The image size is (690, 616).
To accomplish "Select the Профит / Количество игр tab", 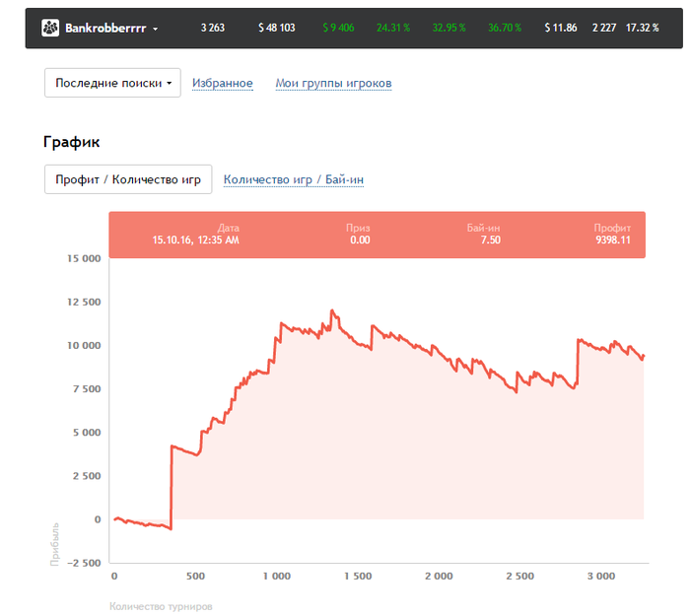I will pyautogui.click(x=128, y=179).
